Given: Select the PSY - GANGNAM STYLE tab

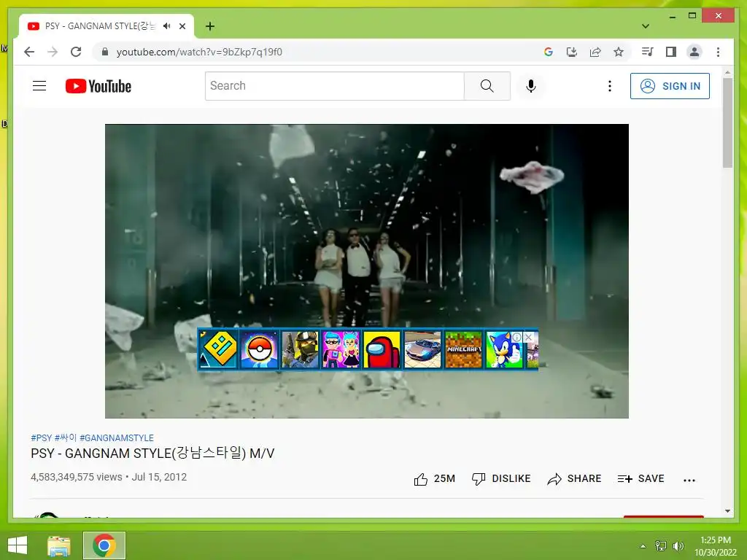Looking at the screenshot, I should pos(99,26).
